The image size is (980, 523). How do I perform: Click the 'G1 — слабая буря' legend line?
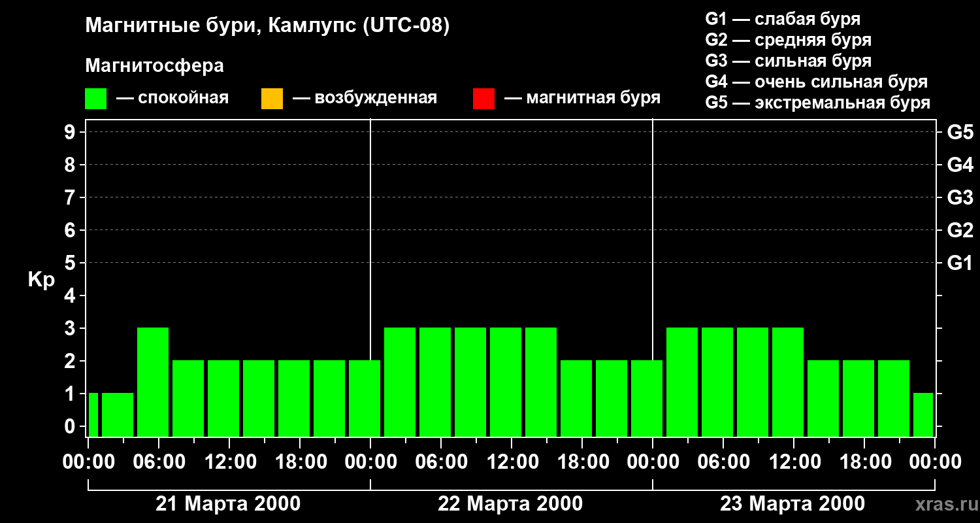coord(783,19)
